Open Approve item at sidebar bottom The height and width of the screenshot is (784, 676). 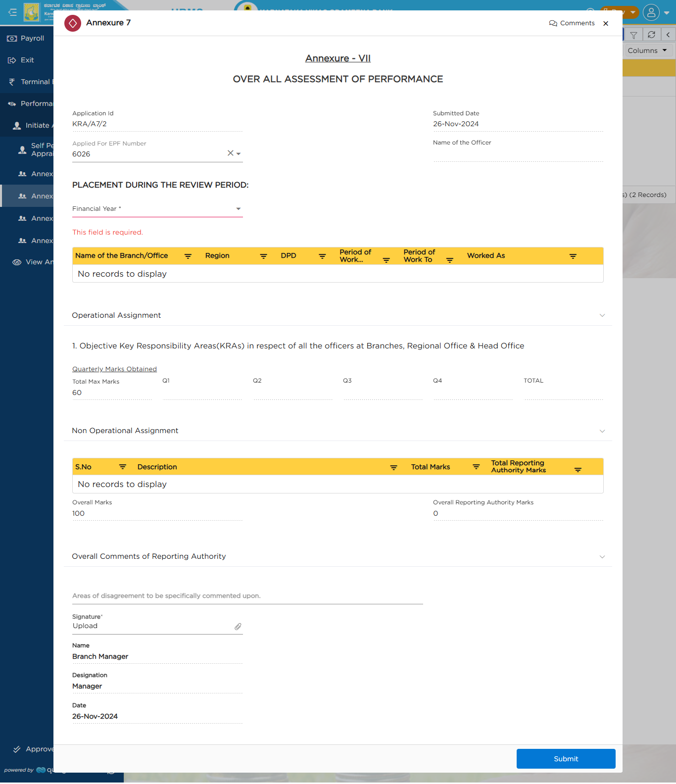[x=27, y=749]
